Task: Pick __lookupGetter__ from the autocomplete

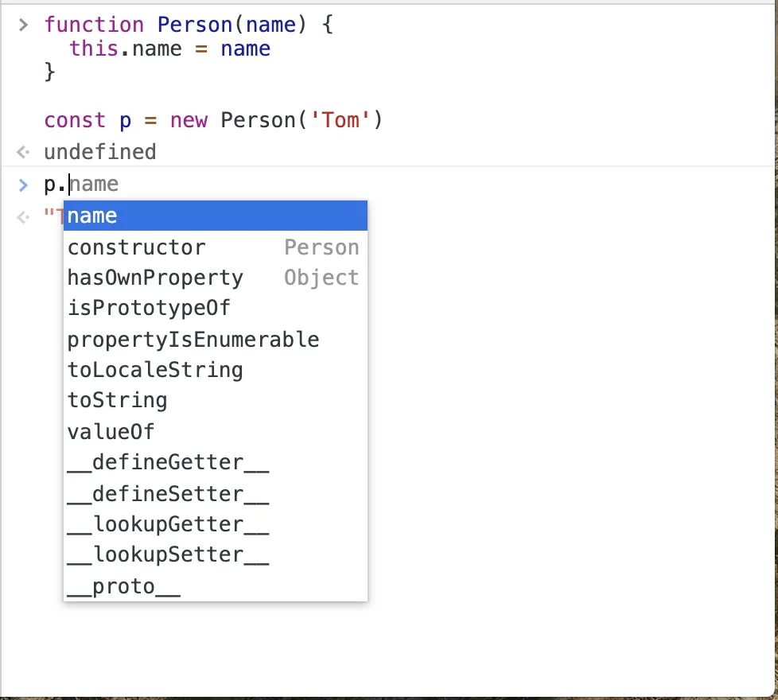Action: [216, 524]
